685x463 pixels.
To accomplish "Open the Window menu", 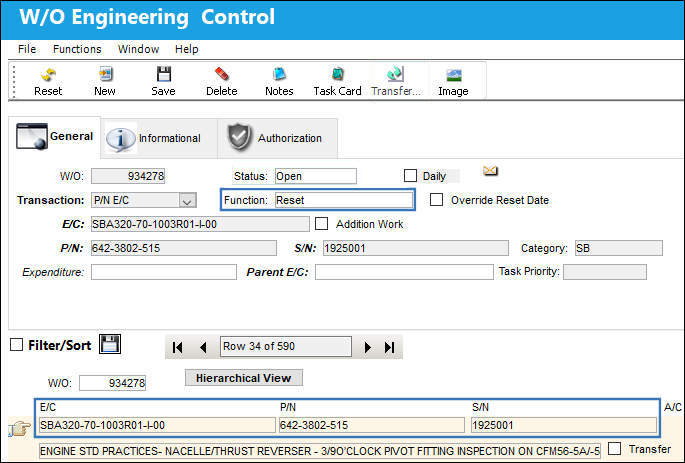I will (x=138, y=49).
